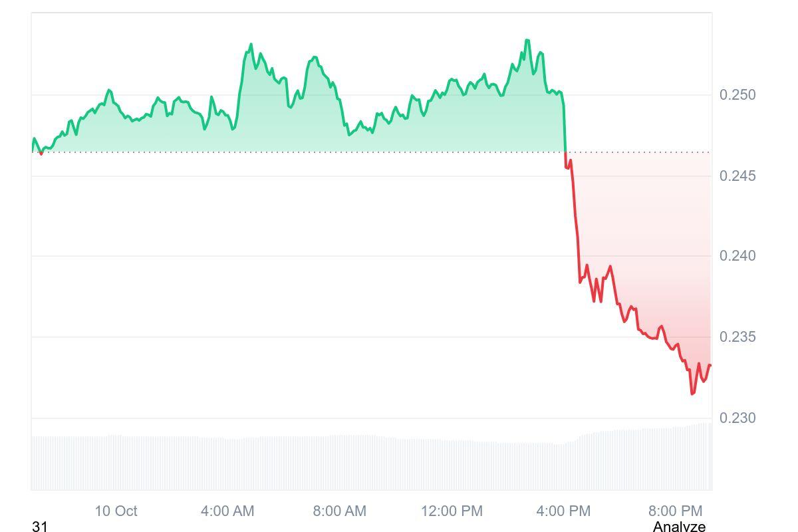Click the 8:00 AM time label

[x=340, y=511]
